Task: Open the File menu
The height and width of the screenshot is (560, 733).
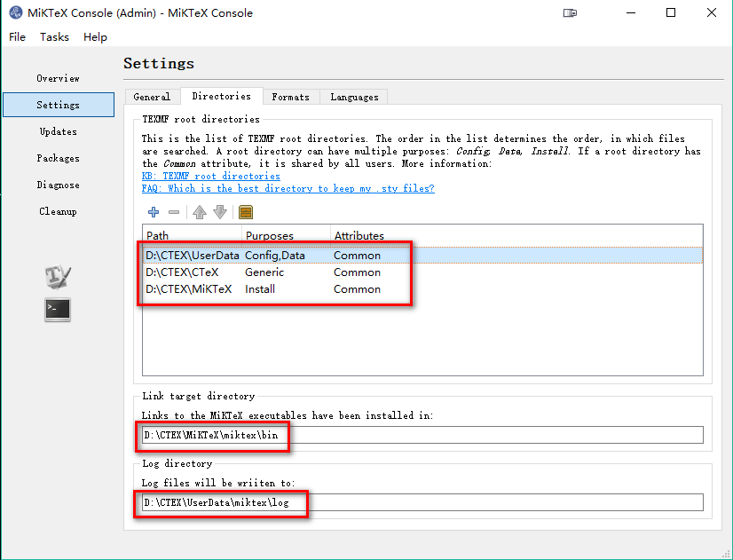Action: [x=17, y=37]
